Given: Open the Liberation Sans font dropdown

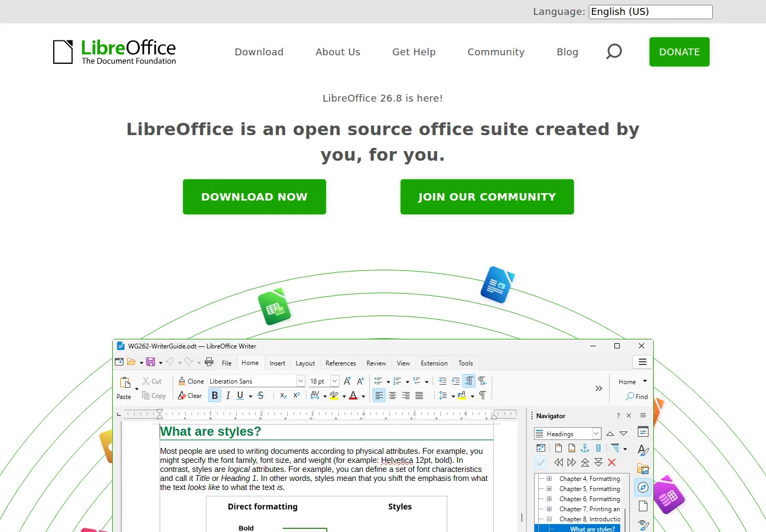Looking at the screenshot, I should tap(301, 381).
